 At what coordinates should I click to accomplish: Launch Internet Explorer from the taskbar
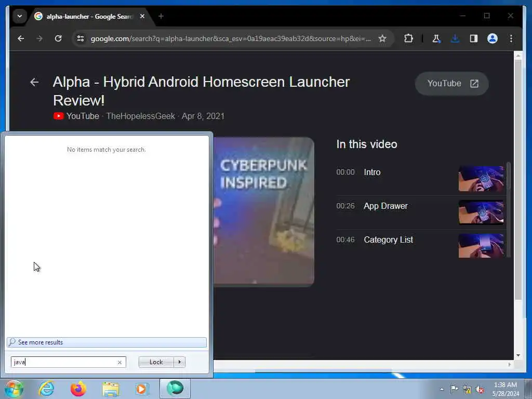click(x=46, y=389)
